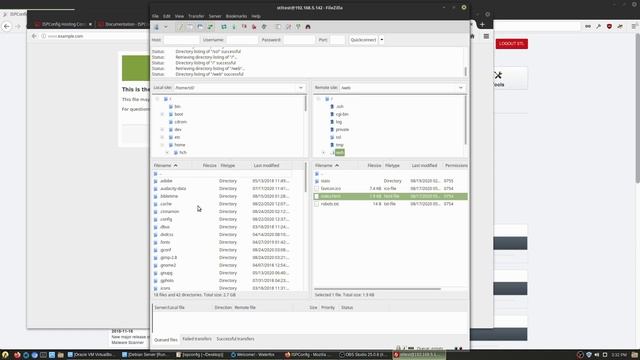
Task: Click the red LOGOUT button in browser
Action: [512, 44]
